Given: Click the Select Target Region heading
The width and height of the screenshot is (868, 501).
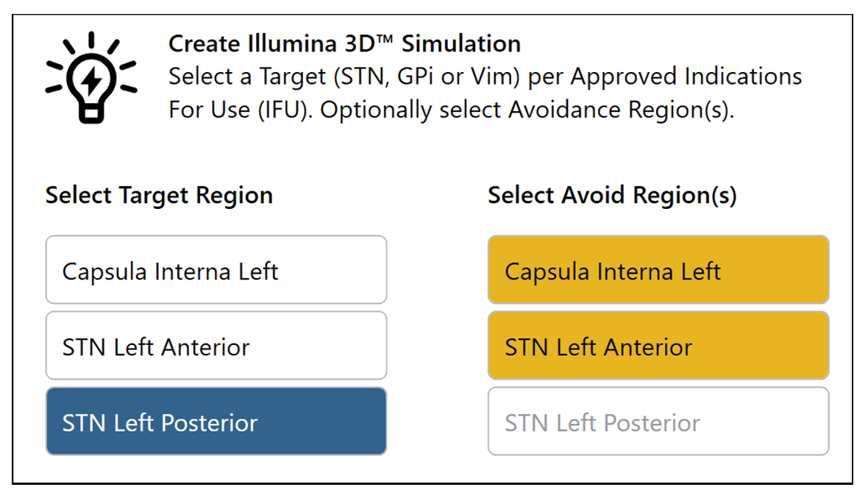Looking at the screenshot, I should (158, 195).
